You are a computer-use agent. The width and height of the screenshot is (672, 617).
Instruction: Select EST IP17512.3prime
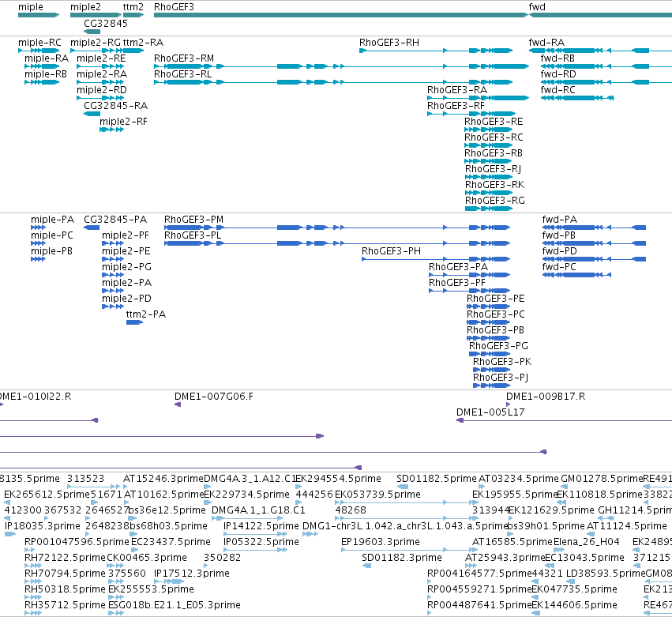(x=169, y=581)
